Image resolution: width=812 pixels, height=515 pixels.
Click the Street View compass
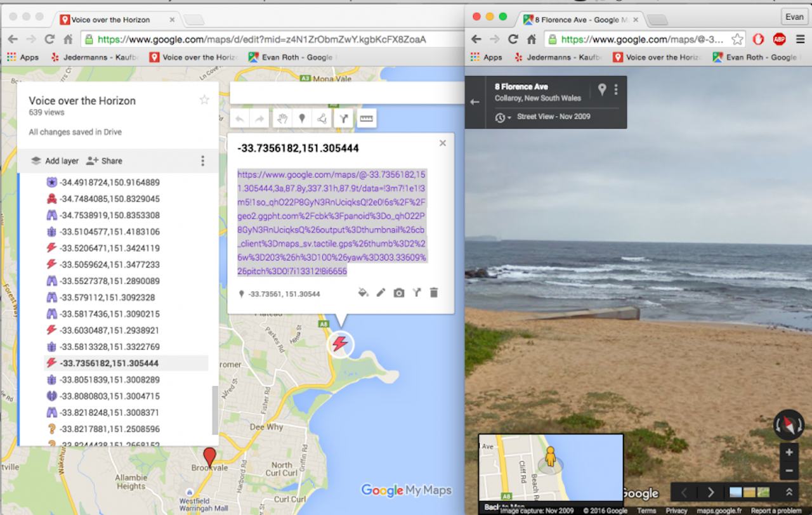click(789, 425)
